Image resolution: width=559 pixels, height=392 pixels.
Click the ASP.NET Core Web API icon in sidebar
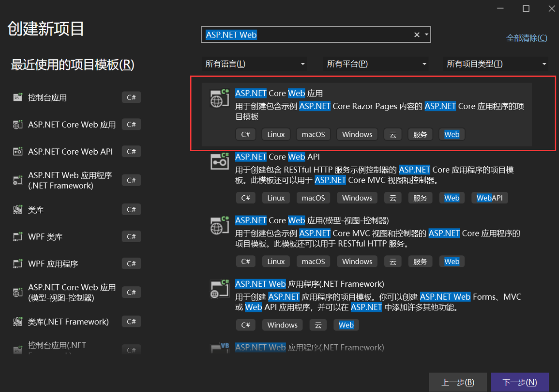(x=18, y=151)
